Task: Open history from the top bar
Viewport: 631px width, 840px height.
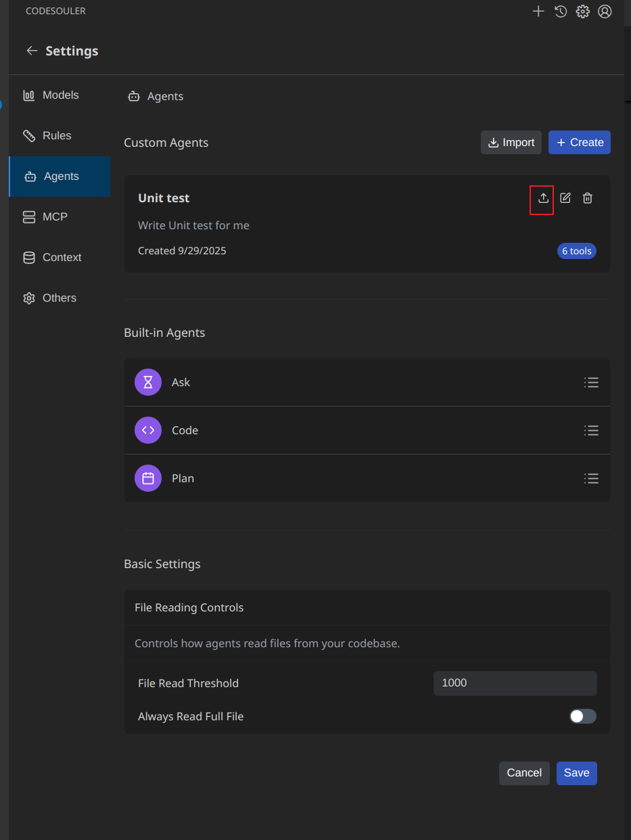Action: (x=561, y=11)
